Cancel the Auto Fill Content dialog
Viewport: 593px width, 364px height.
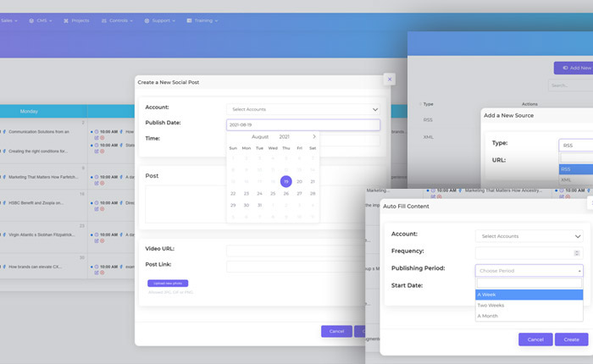click(535, 339)
